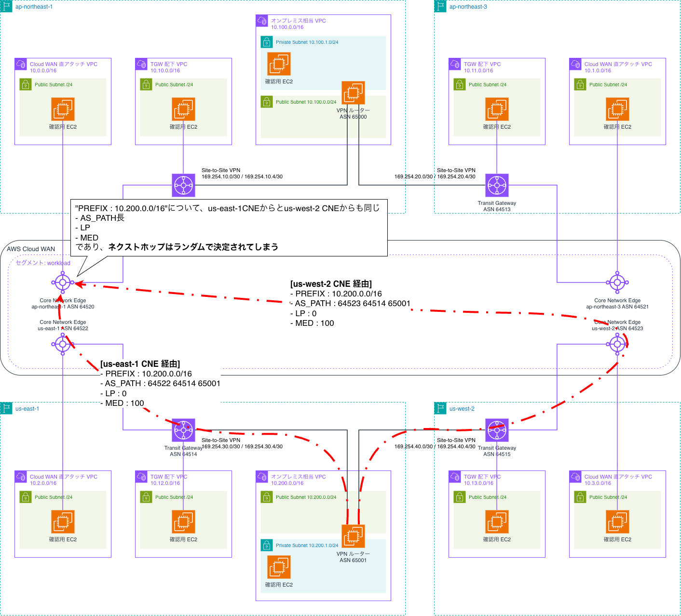Image resolution: width=681 pixels, height=616 pixels.
Task: Click 'AS_PATH : 64522 64514 65001' text
Action: click(x=163, y=384)
